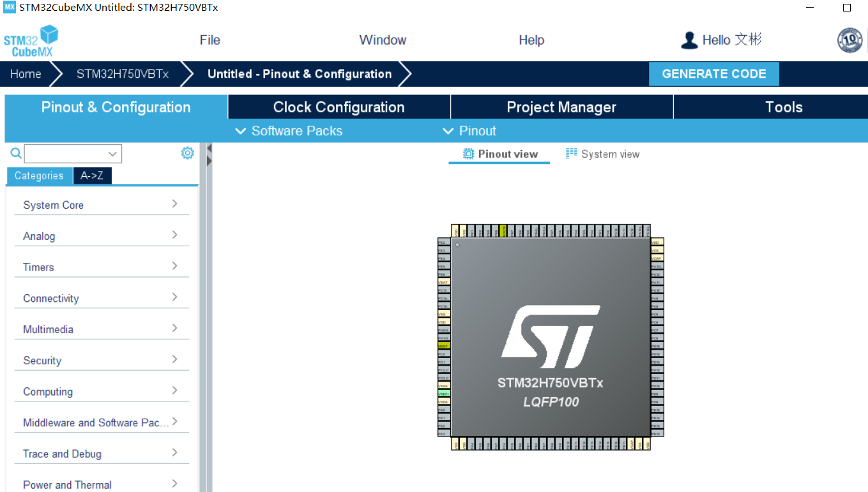868x492 pixels.
Task: Expand the Power and Thermal category
Action: pyautogui.click(x=102, y=484)
